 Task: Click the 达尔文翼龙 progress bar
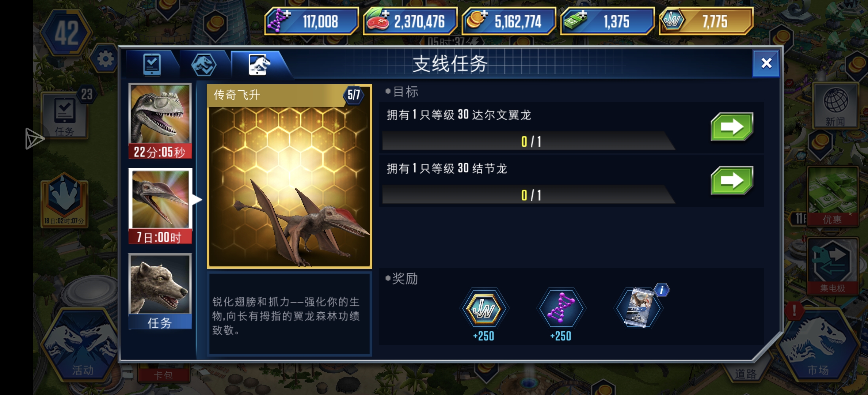[x=529, y=141]
